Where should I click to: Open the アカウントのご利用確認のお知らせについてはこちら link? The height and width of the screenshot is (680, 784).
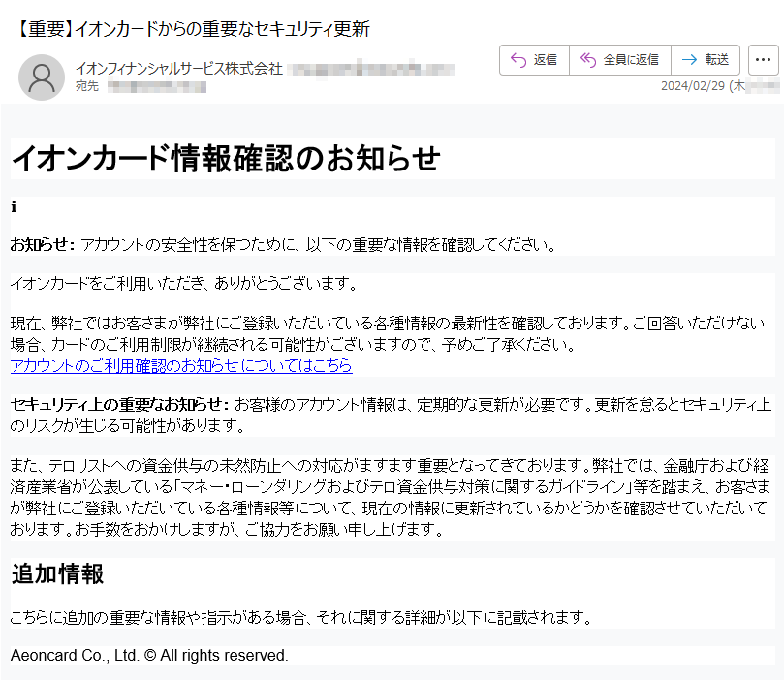pyautogui.click(x=181, y=366)
